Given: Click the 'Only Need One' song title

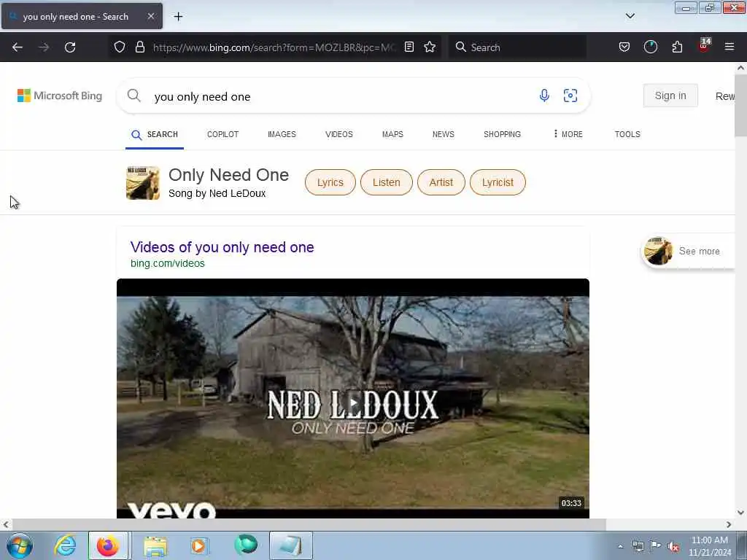Looking at the screenshot, I should tap(228, 175).
